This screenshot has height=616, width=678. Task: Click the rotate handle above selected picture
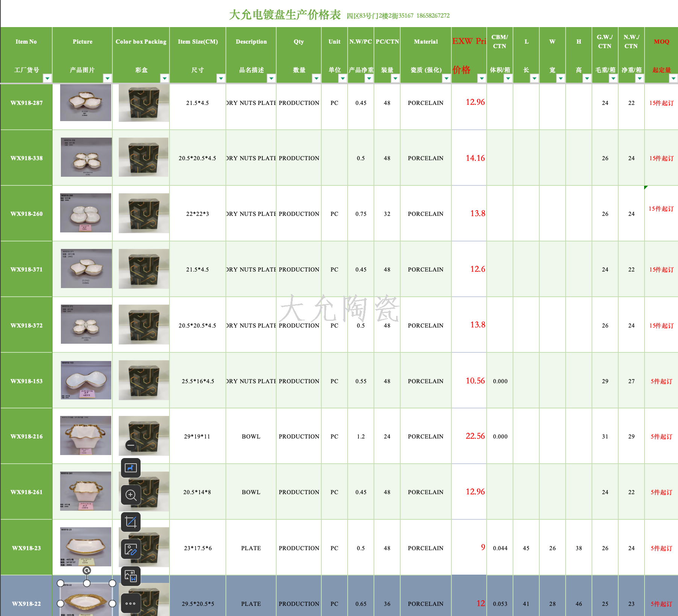[86, 570]
